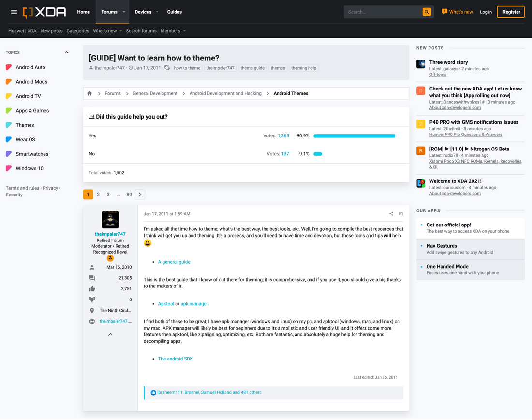Open the hamburger navigation menu
Screen dimensions: 532x420
14,12
